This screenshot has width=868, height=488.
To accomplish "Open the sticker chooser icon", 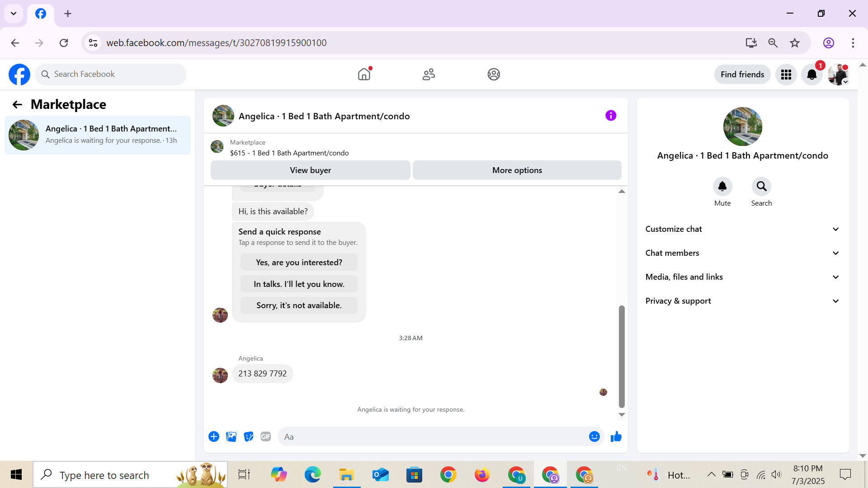I will pyautogui.click(x=248, y=436).
